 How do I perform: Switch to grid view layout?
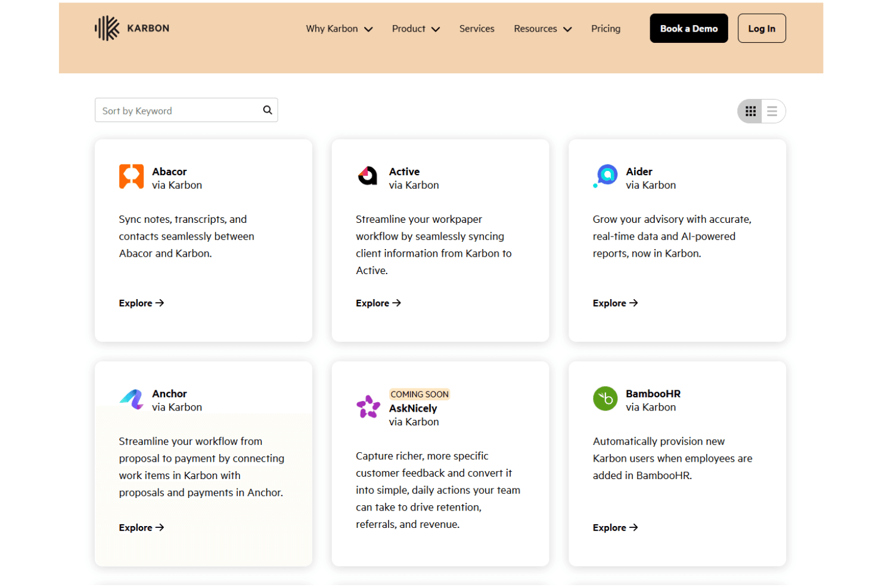[x=750, y=111]
